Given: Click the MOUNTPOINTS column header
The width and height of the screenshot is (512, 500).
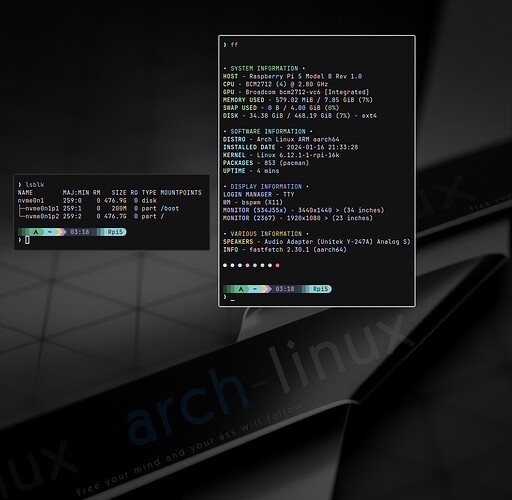Looking at the screenshot, I should [181, 193].
